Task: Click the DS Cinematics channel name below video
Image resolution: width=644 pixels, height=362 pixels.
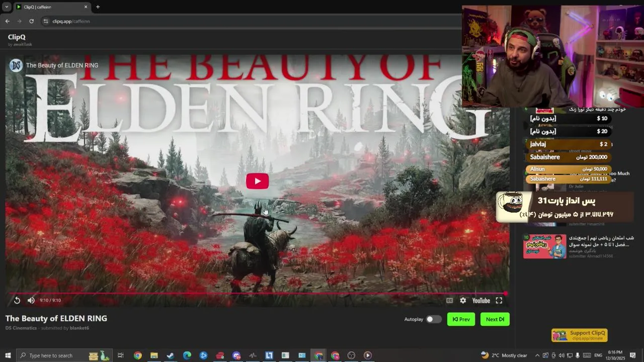Action: pos(21,328)
